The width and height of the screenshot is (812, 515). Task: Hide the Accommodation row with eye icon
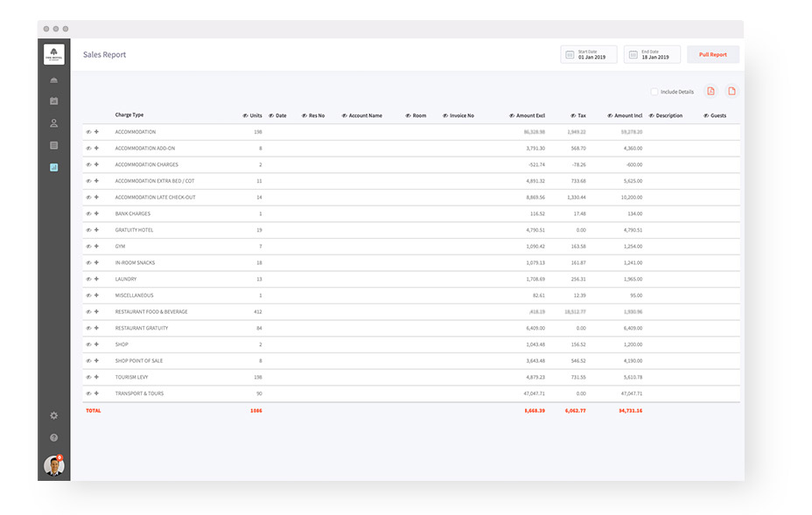tap(88, 132)
